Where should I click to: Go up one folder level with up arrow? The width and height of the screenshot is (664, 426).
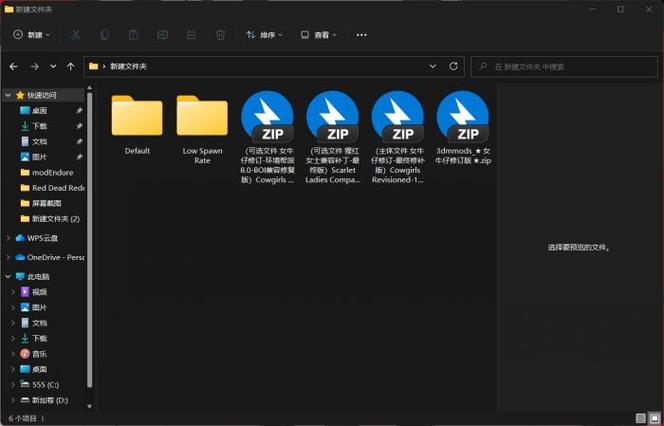[71, 66]
